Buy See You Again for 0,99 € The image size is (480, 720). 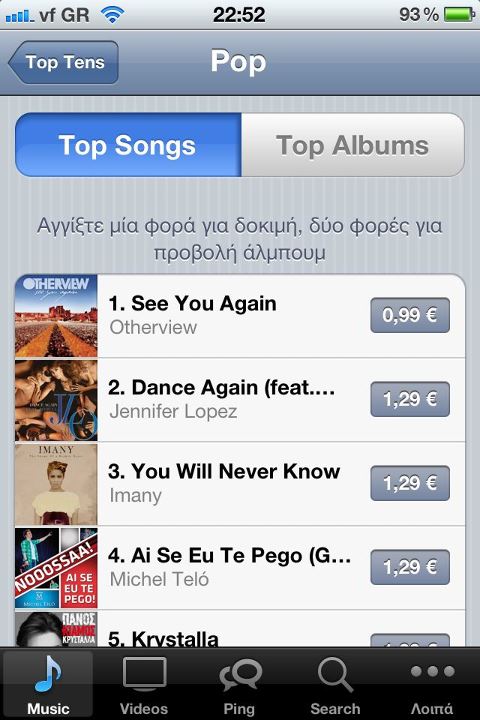point(410,315)
